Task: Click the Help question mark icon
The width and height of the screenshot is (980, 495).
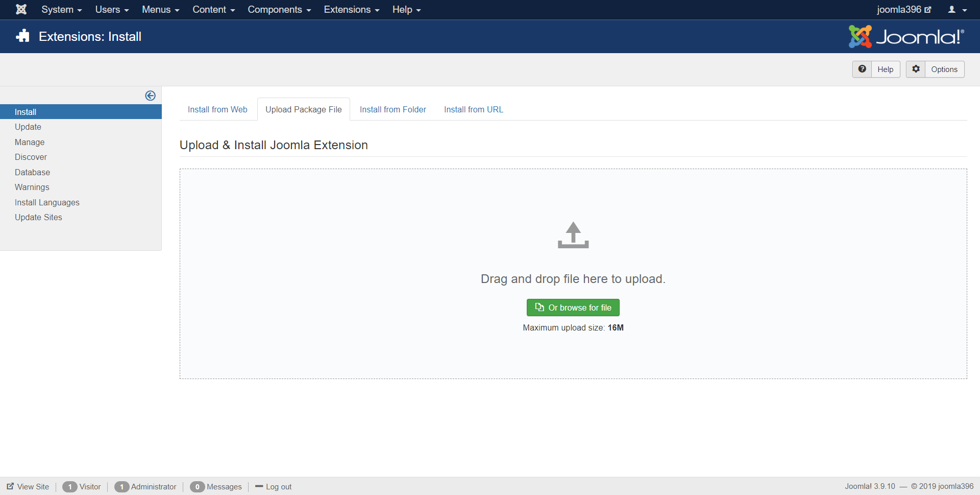Action: click(862, 69)
